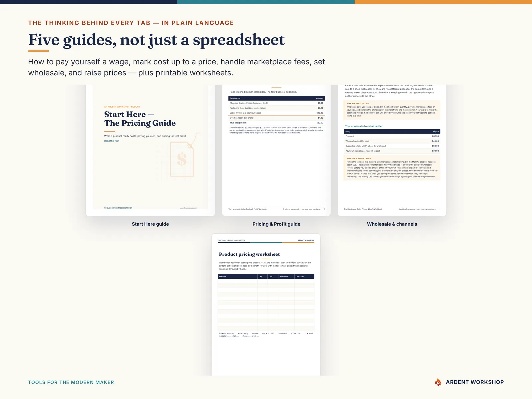Click the 'Material' worksheet column header
Image resolution: width=532 pixels, height=399 pixels.
pos(223,276)
